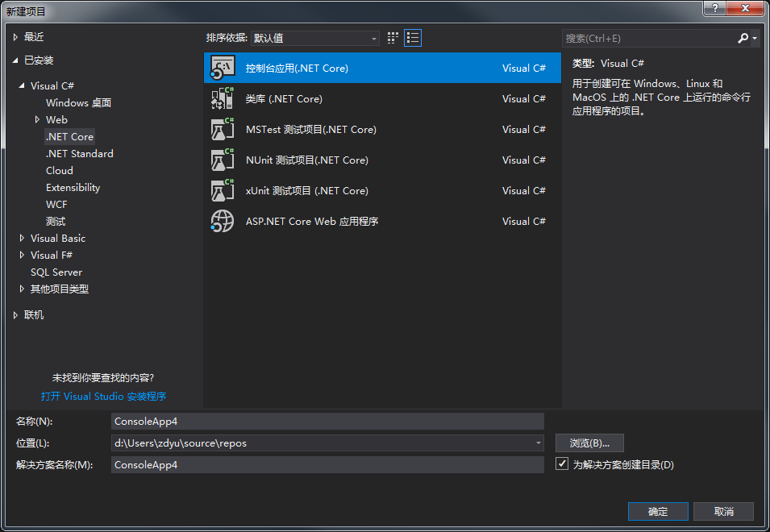The height and width of the screenshot is (532, 770).
Task: Click the 解决方案名称 input field
Action: point(327,464)
